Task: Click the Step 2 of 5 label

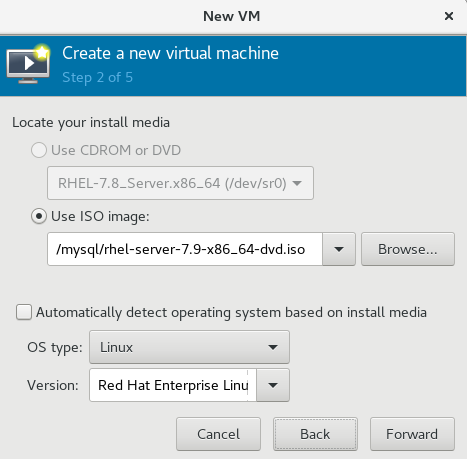Action: (97, 78)
